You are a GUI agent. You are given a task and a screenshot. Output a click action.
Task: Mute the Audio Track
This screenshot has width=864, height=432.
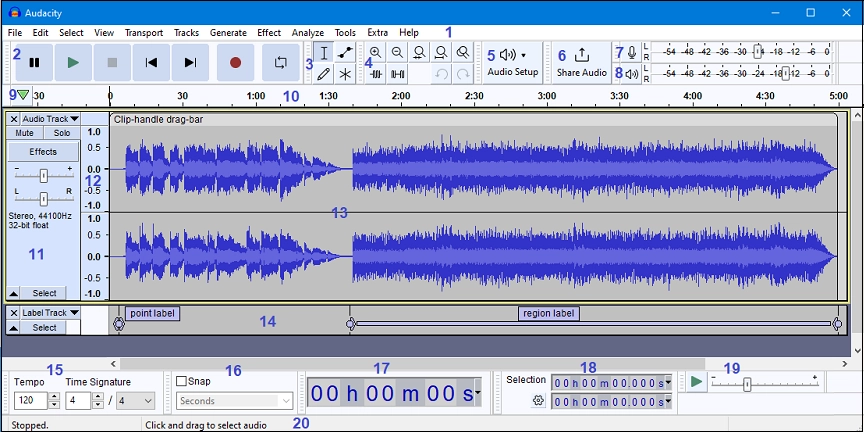tap(25, 133)
